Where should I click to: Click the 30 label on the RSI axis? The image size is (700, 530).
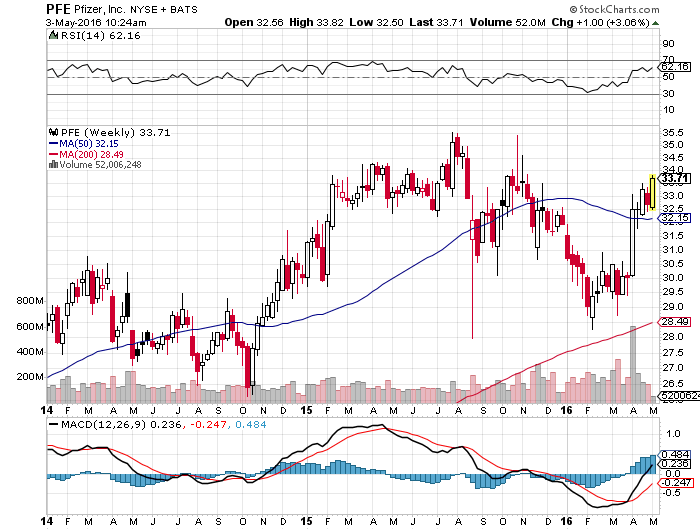click(668, 93)
